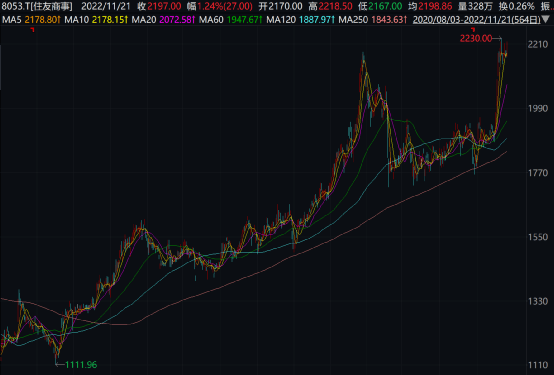Viewport: 554px width, 375px height.
Task: Click the change value 1.24%(27.00)
Action: click(x=225, y=6)
